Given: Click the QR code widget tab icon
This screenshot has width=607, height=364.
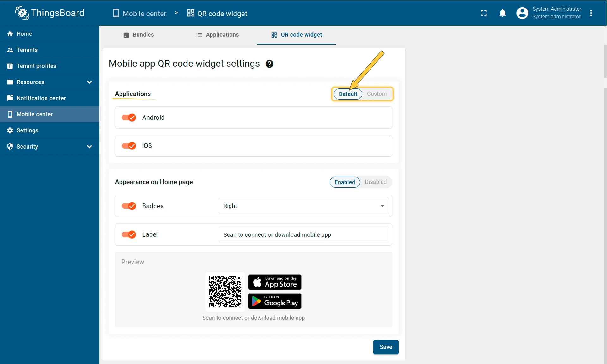Looking at the screenshot, I should pos(274,35).
